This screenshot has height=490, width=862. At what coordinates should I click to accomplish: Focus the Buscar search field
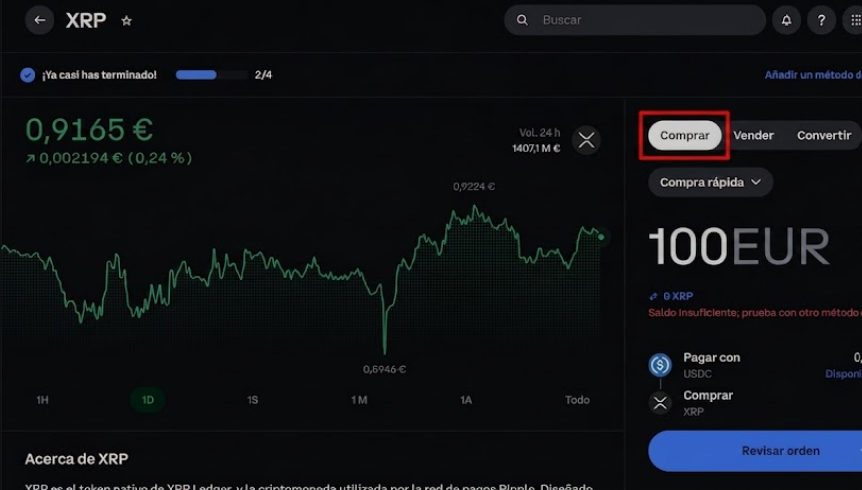[635, 20]
